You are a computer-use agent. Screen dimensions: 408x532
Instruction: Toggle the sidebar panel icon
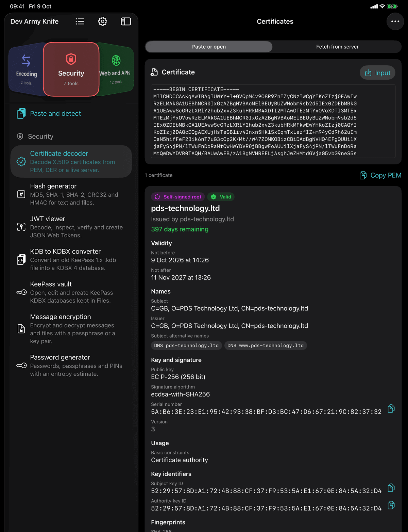coord(126,21)
